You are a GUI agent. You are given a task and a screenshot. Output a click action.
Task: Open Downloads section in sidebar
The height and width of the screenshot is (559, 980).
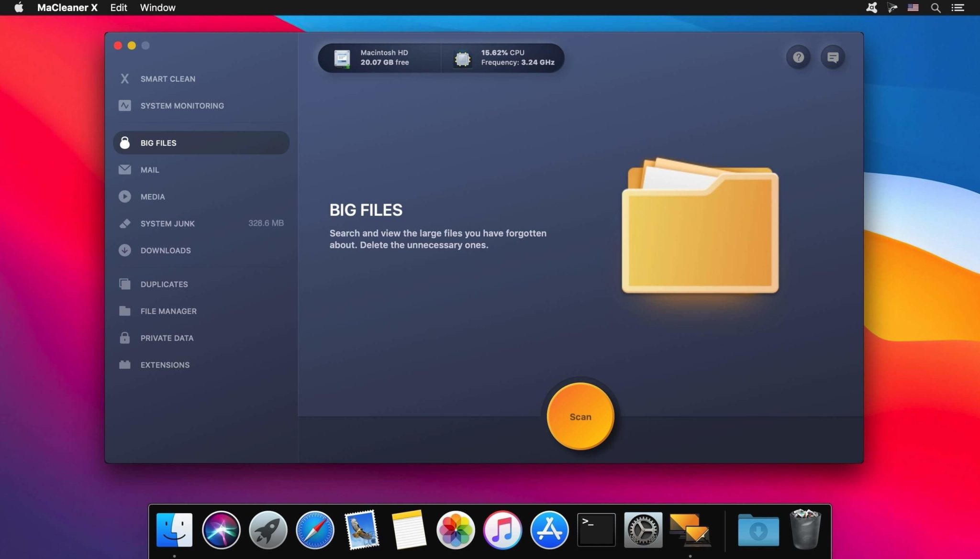(166, 250)
